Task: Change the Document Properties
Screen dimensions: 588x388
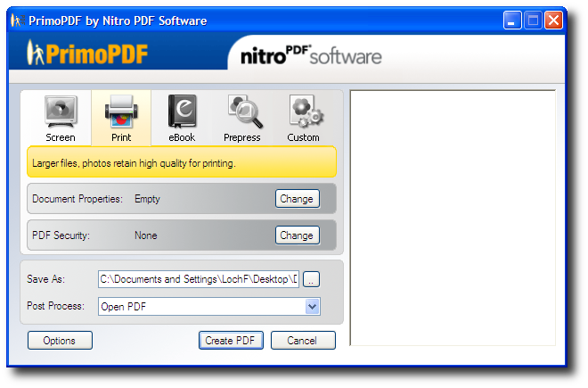Action: click(x=298, y=199)
